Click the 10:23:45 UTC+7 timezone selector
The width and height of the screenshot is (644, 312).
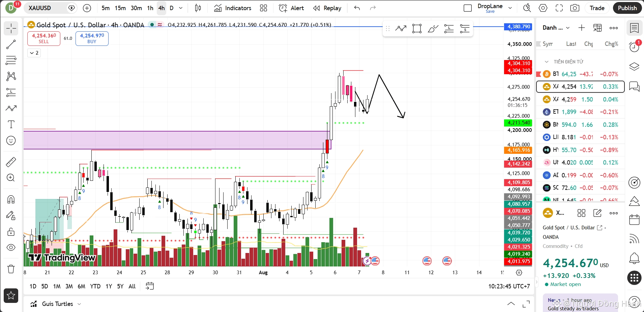click(509, 286)
